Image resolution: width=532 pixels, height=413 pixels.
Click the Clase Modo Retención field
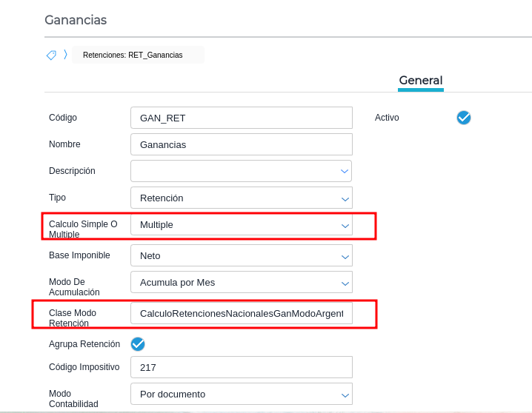(241, 314)
